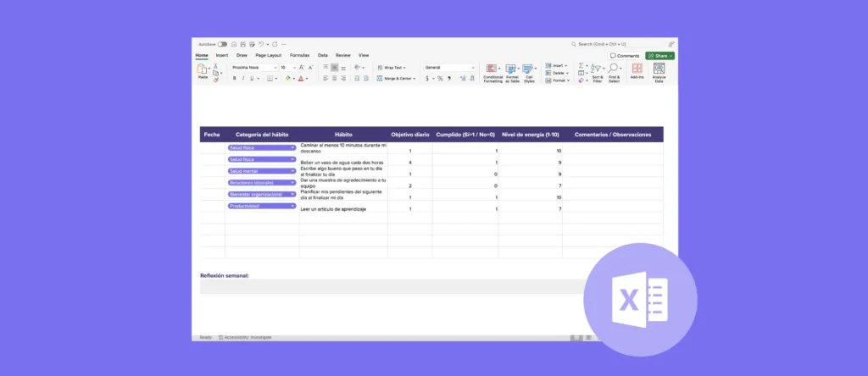This screenshot has height=376, width=868.
Task: Open the Format as Table icon
Action: pyautogui.click(x=512, y=69)
